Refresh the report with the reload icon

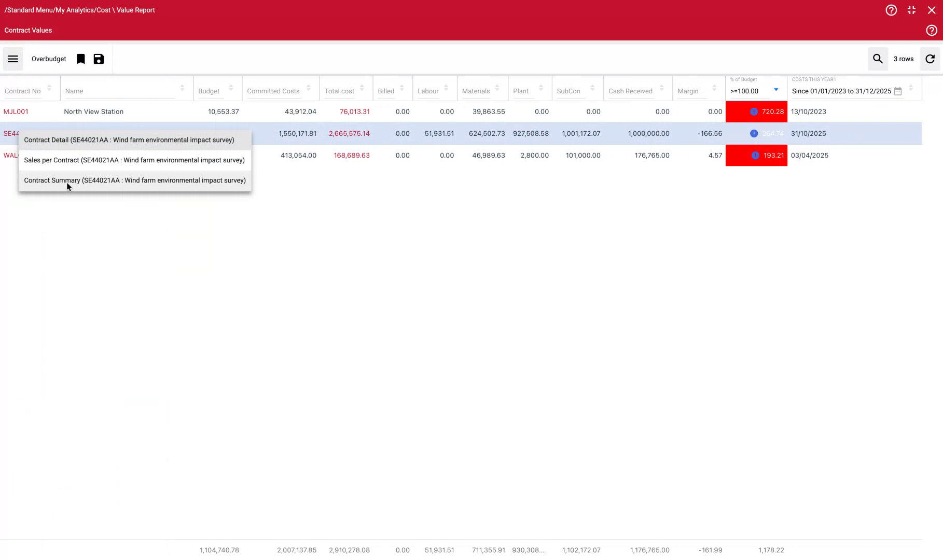(x=930, y=59)
